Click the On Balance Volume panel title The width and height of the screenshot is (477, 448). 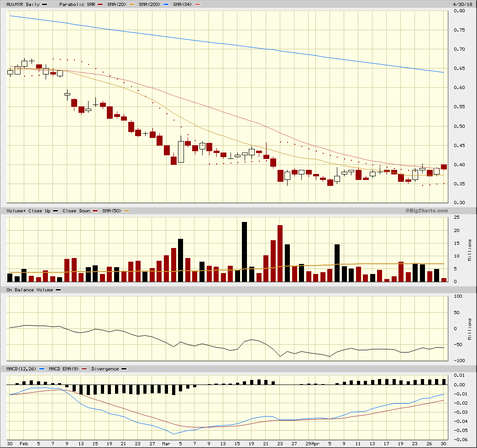30,290
